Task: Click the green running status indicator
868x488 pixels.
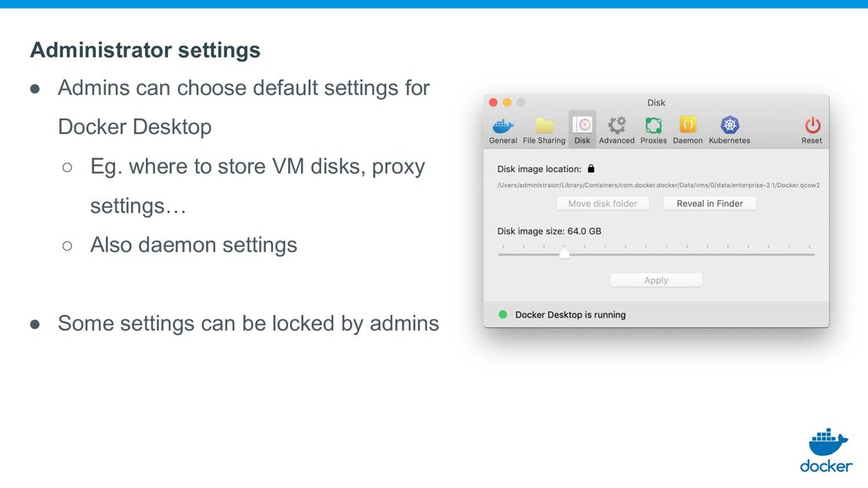Action: (503, 314)
